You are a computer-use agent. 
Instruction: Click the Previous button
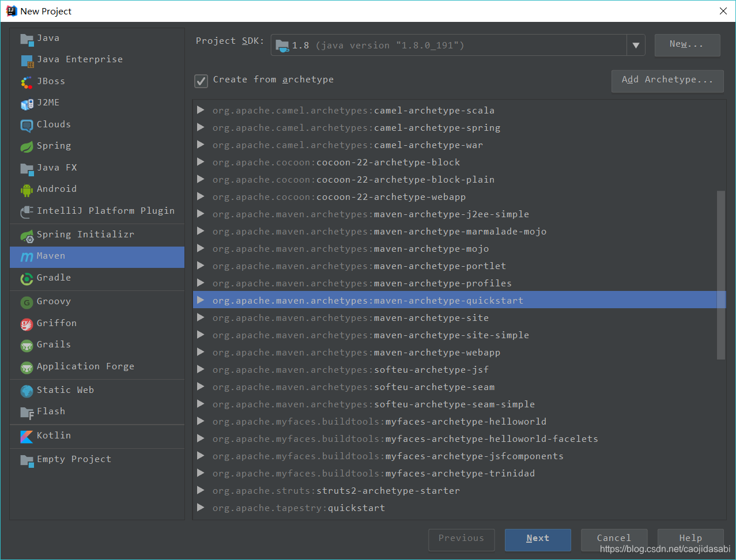pos(462,540)
